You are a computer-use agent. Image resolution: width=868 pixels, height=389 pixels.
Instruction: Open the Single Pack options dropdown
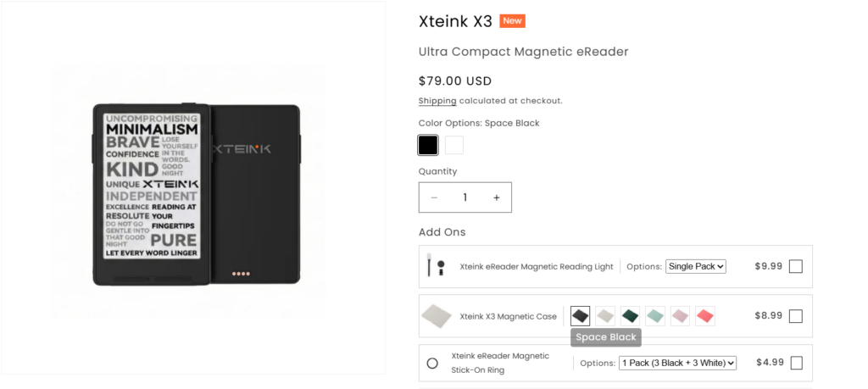click(x=696, y=266)
